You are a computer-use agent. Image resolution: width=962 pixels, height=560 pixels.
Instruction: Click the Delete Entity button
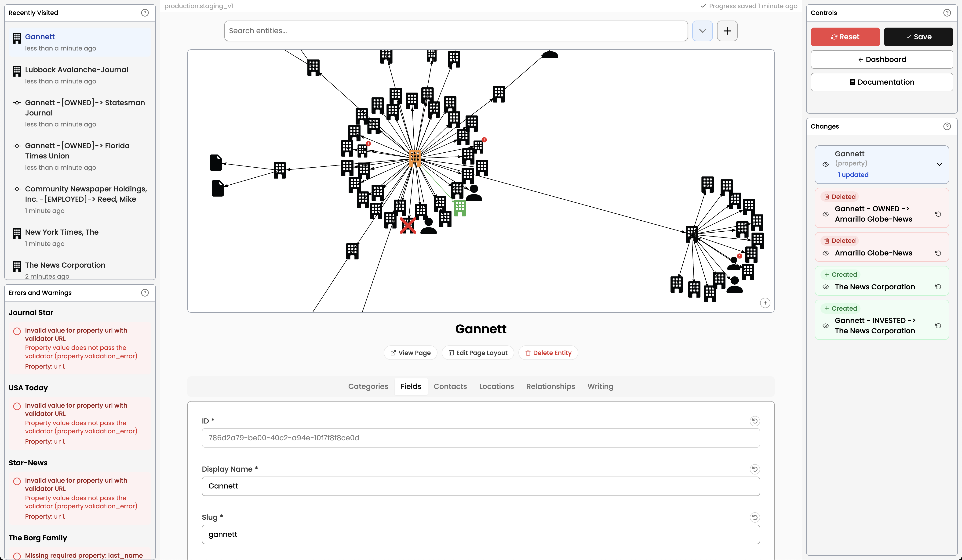[548, 353]
